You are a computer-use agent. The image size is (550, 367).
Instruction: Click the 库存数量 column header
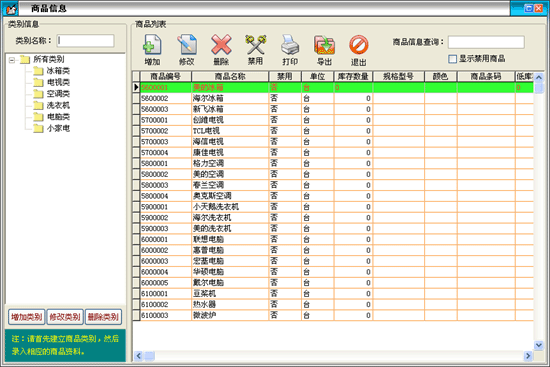click(353, 76)
